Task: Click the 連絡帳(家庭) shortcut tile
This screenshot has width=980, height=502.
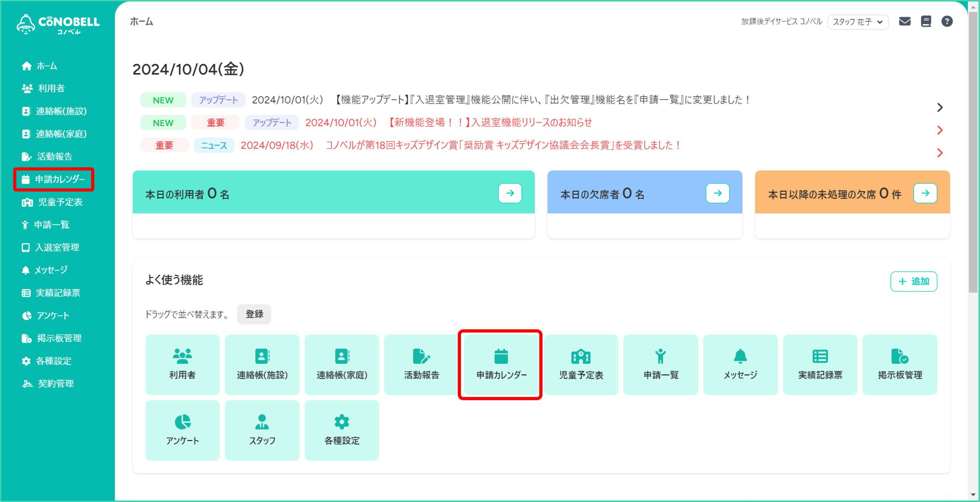Action: click(342, 365)
